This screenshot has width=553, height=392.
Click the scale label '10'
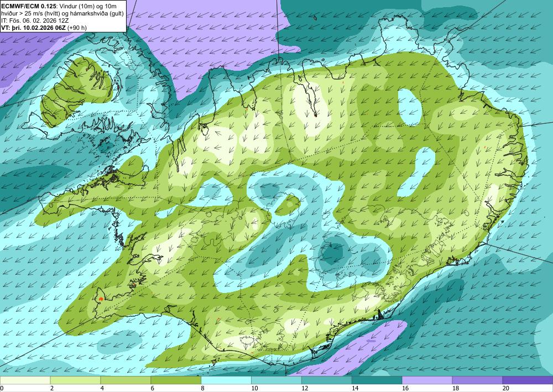coord(254,389)
